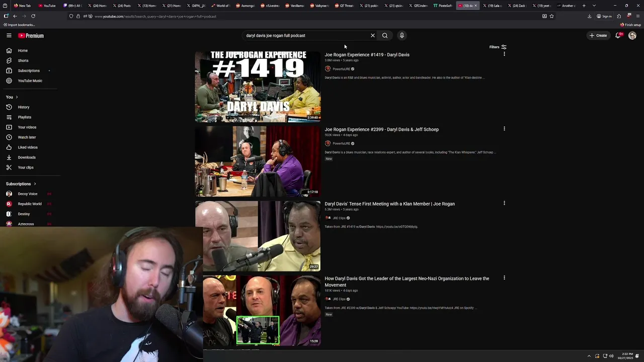Switch to the r/Livestre browser tab
Image resolution: width=644 pixels, height=362 pixels.
tap(270, 6)
